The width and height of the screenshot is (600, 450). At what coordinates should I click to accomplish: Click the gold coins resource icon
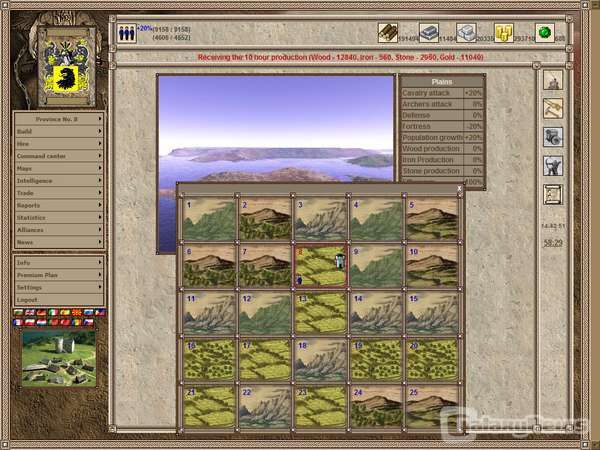[504, 32]
